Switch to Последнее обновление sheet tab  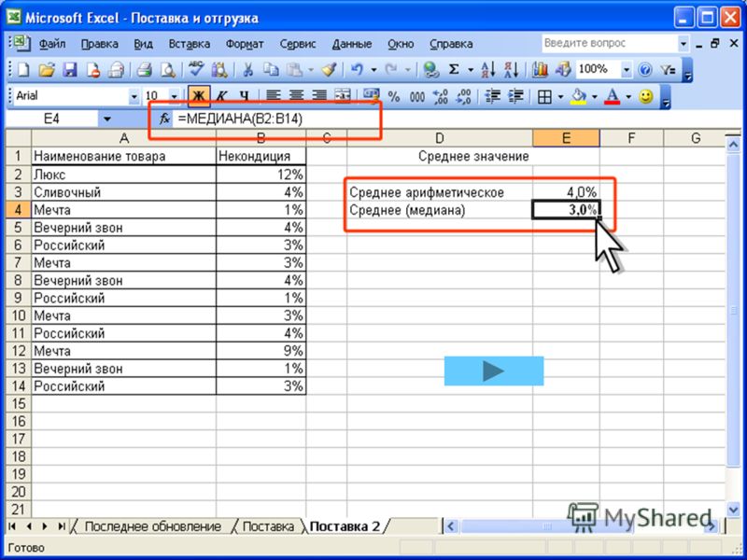click(152, 526)
